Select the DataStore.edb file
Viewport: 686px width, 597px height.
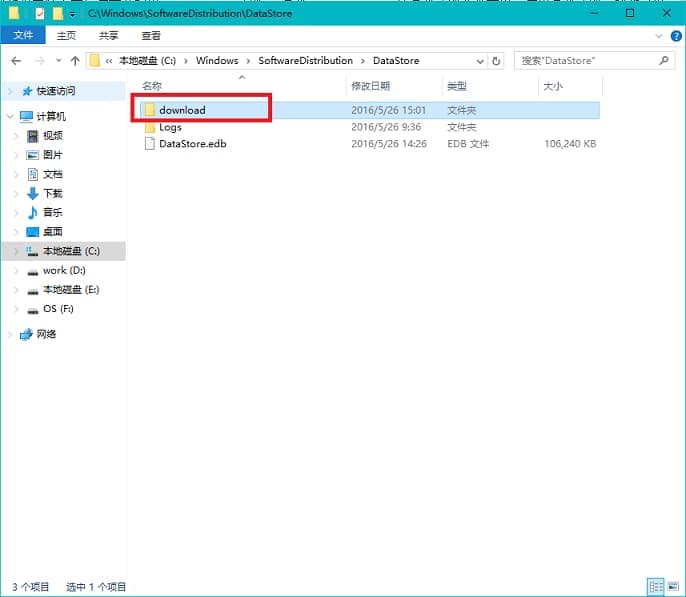pyautogui.click(x=192, y=144)
